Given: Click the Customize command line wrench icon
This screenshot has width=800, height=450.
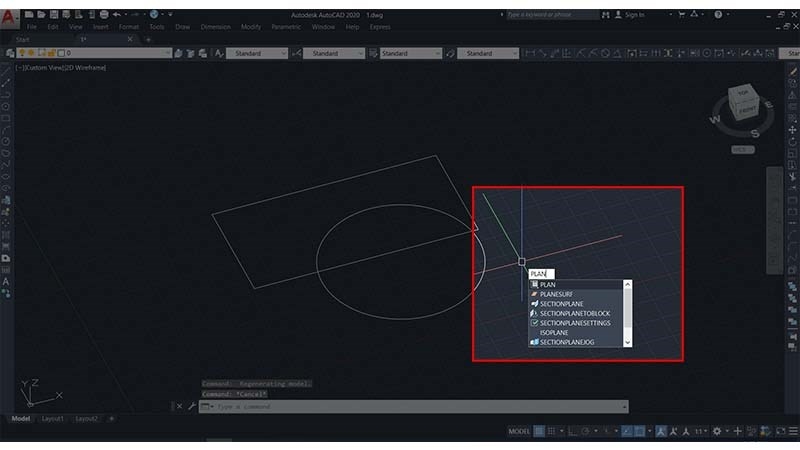Looking at the screenshot, I should point(192,407).
